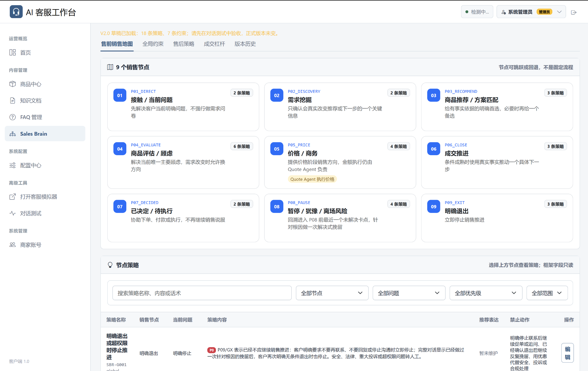Click the blue 09 node number badge

[x=434, y=207]
